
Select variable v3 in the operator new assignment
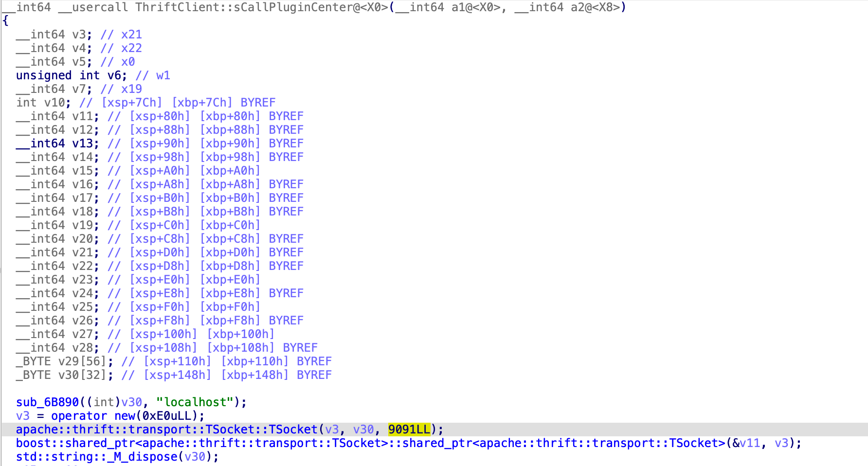23,416
